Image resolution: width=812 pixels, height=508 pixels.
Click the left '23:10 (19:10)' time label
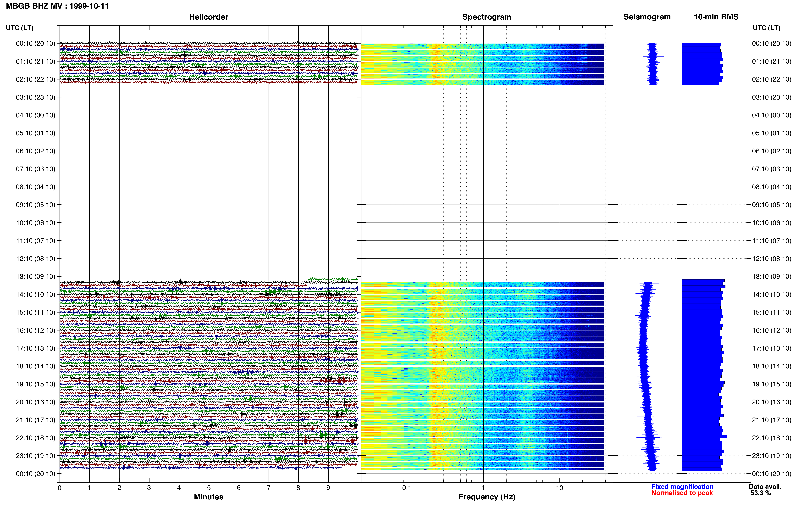coord(36,456)
